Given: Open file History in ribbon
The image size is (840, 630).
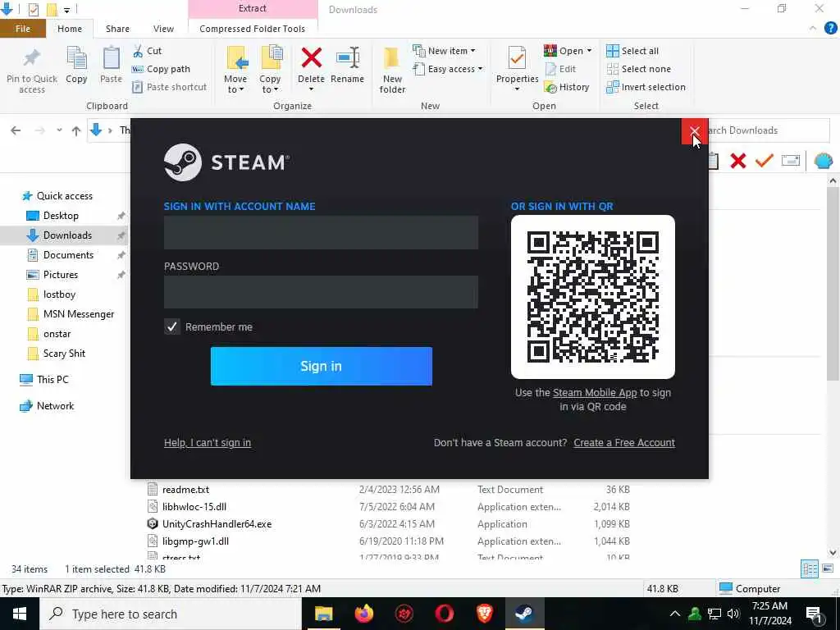Looking at the screenshot, I should (x=566, y=87).
